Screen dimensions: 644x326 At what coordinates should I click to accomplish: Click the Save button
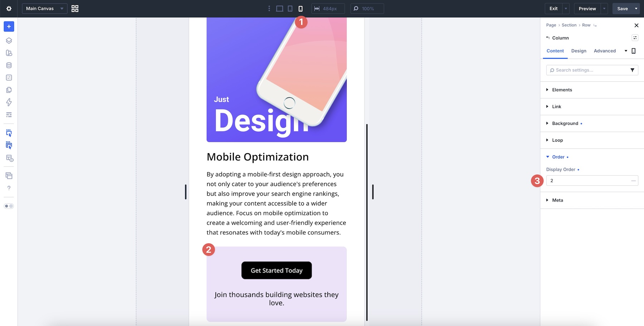click(623, 9)
